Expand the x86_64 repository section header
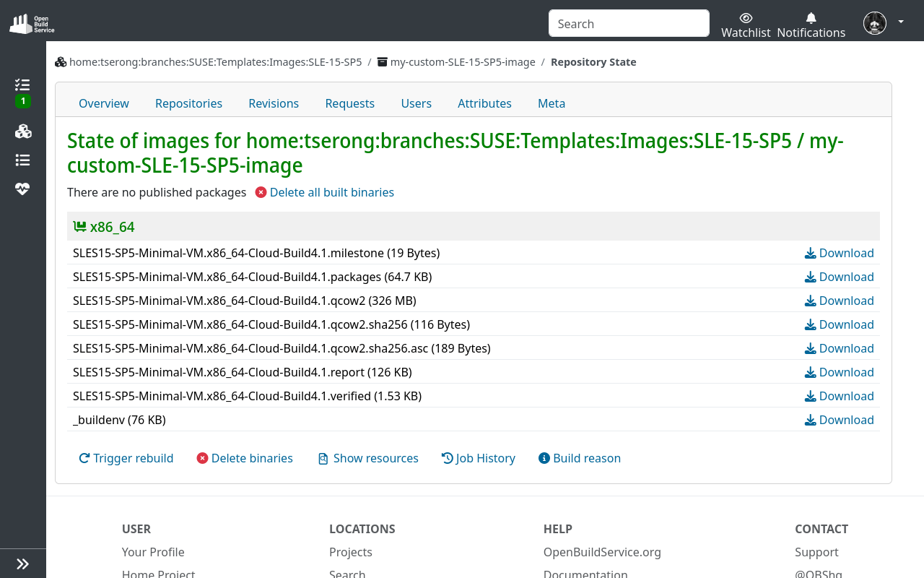 (x=112, y=226)
